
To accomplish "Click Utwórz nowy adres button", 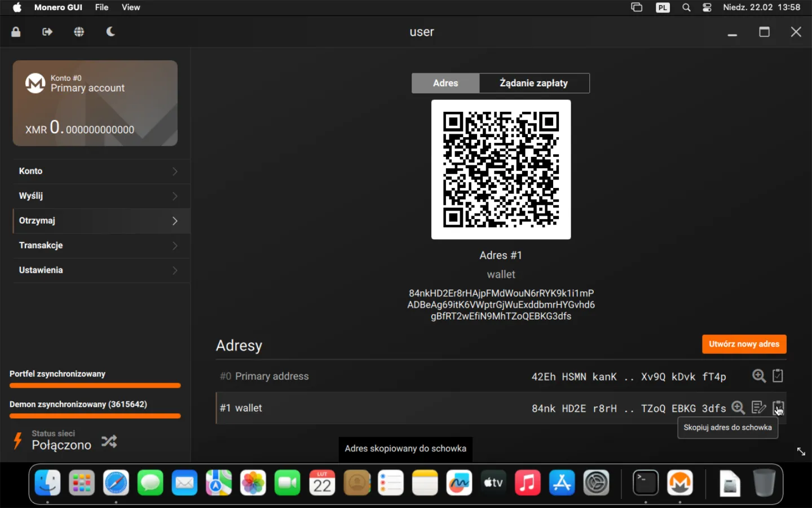I will pos(744,344).
